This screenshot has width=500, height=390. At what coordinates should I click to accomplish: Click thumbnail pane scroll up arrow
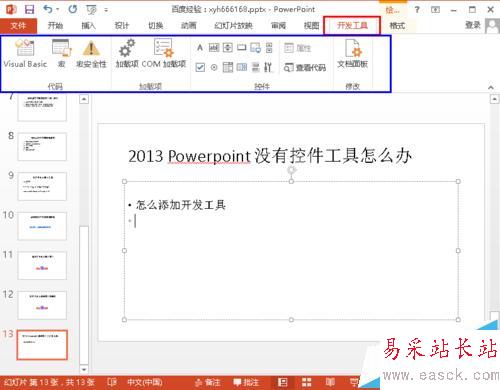click(x=84, y=99)
